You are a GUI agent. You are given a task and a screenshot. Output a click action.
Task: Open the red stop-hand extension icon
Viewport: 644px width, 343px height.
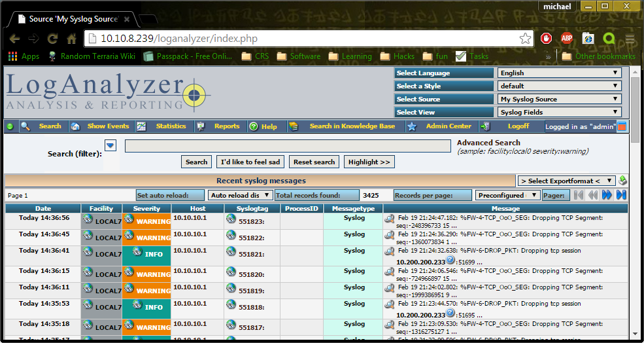(546, 38)
